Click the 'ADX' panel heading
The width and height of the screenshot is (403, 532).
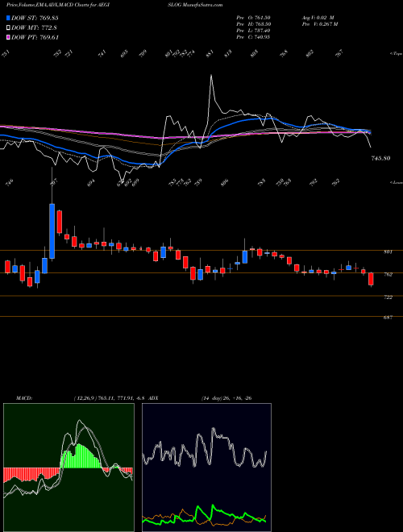click(153, 398)
